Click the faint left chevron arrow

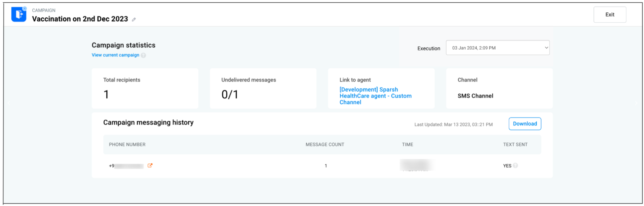[x=9, y=103]
